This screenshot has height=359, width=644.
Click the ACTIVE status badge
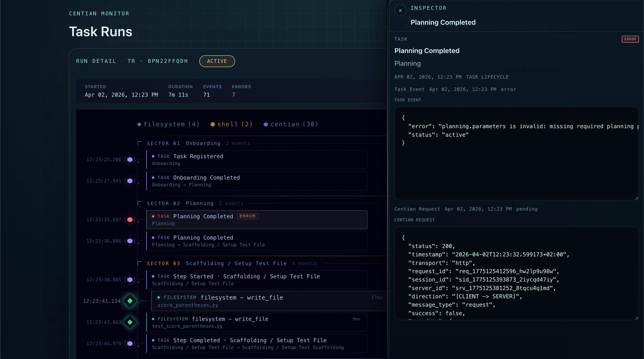pyautogui.click(x=217, y=61)
